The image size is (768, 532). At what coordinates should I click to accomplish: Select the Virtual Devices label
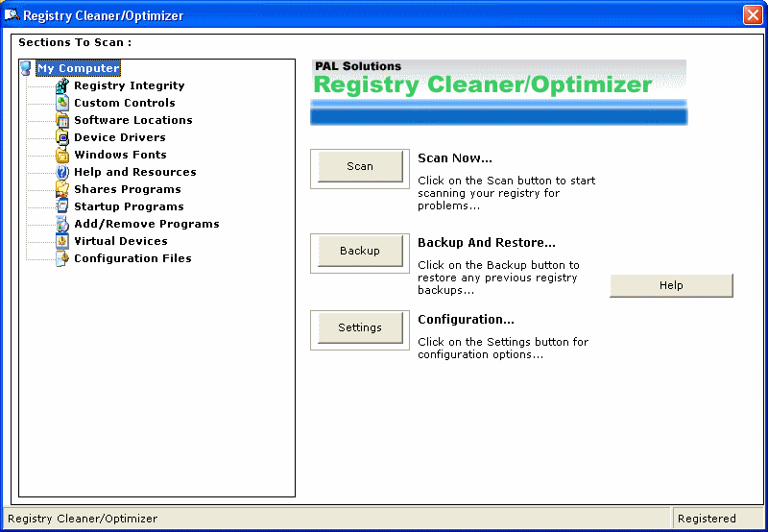(x=121, y=241)
